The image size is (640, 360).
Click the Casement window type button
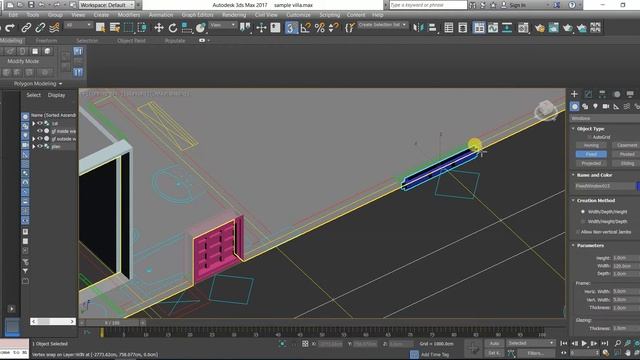pos(626,145)
